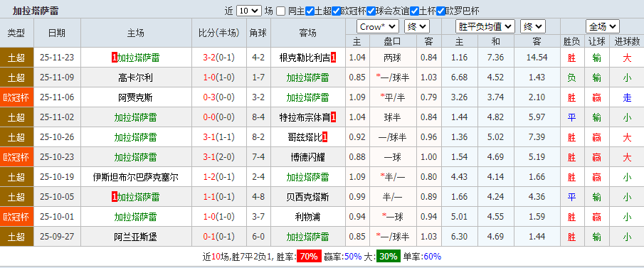
Task: Click the red card badge beside 特拉布宗体育
Action: coord(333,117)
